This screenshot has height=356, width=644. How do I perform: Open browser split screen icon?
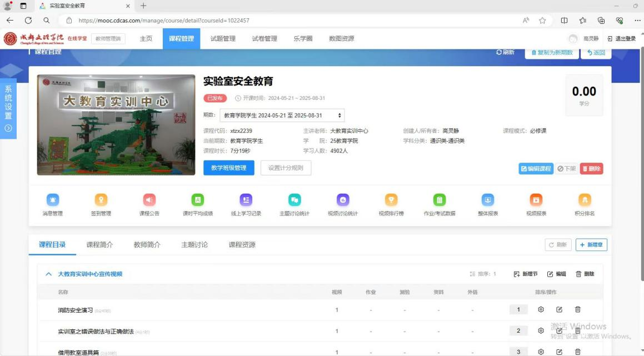[565, 21]
